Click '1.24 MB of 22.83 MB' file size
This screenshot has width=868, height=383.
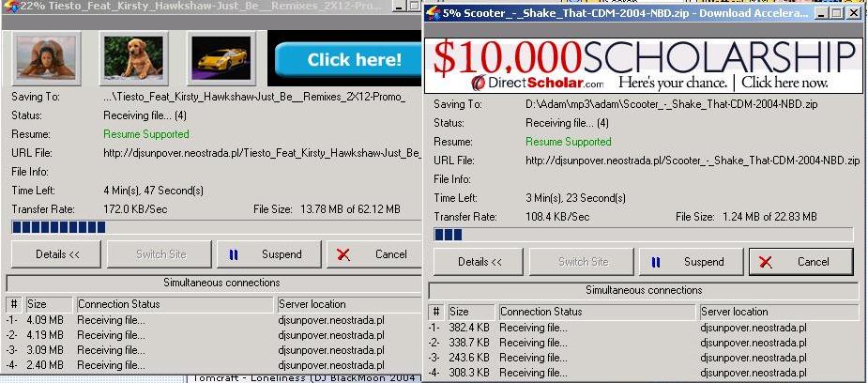(x=769, y=217)
